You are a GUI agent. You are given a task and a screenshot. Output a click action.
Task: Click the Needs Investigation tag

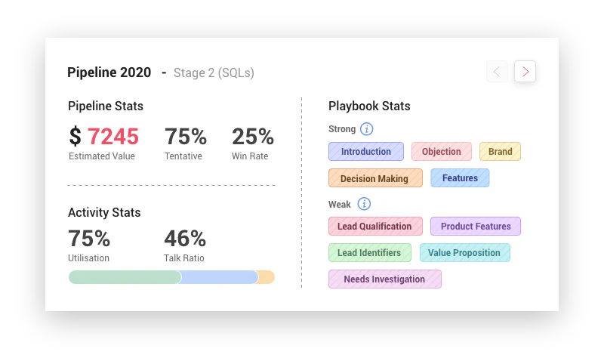coord(384,279)
